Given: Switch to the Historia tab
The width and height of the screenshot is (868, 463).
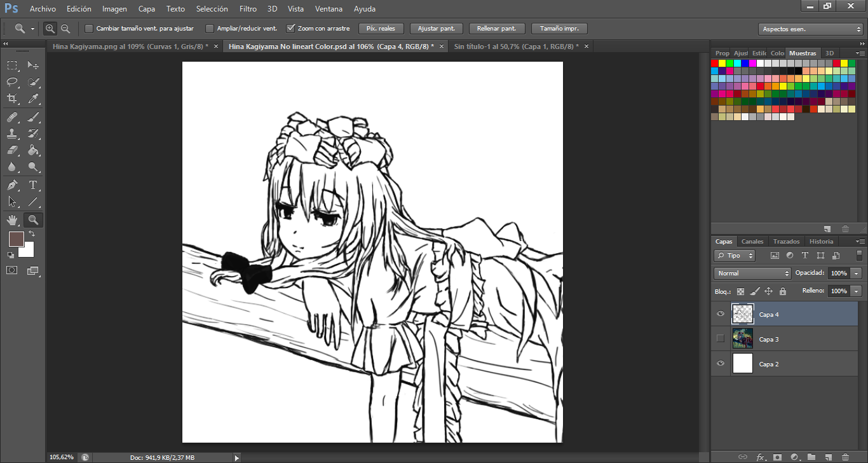Looking at the screenshot, I should click(821, 242).
